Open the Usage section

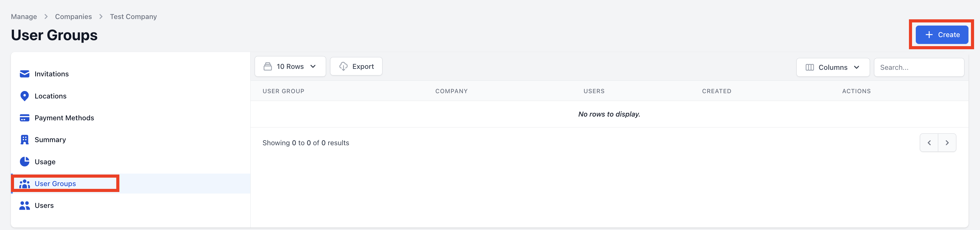coord(131,161)
